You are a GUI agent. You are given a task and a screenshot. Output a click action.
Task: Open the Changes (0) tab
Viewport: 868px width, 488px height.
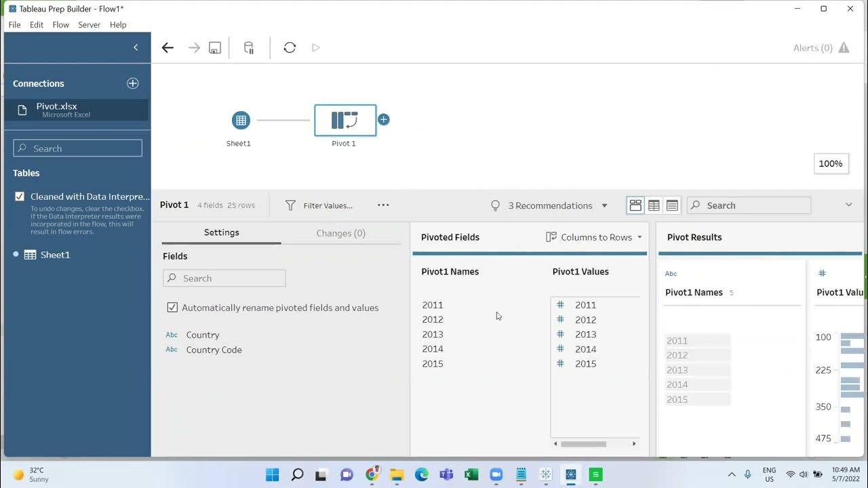click(x=341, y=233)
